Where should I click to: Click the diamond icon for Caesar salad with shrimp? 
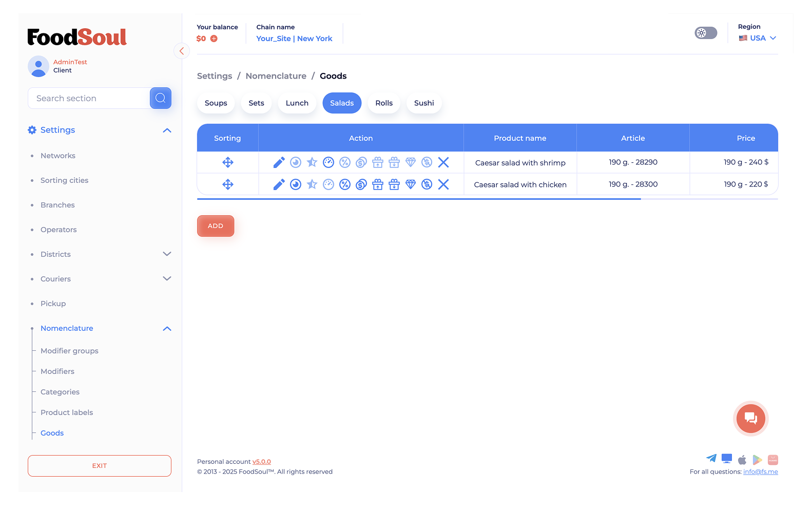(411, 163)
